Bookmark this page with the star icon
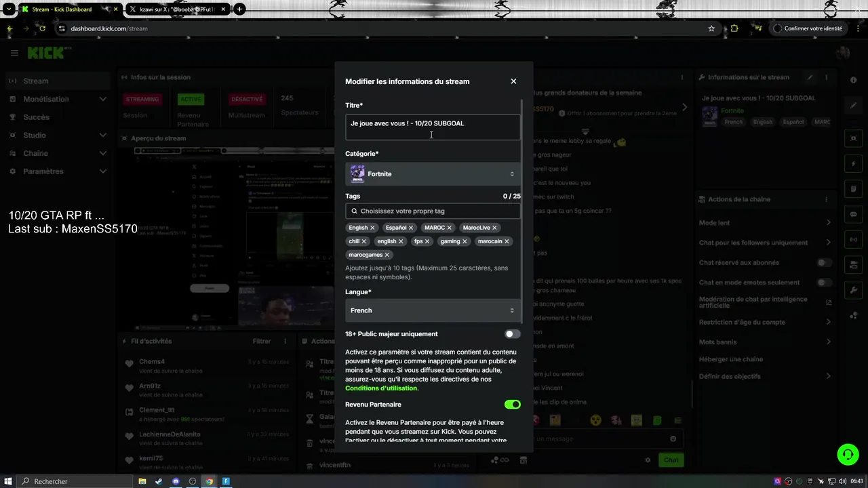The image size is (868, 488). click(711, 28)
